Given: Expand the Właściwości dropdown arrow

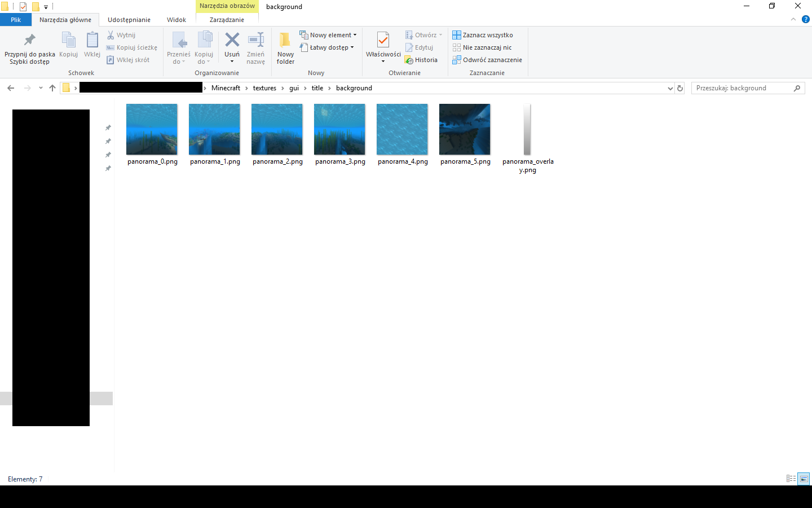Looking at the screenshot, I should click(383, 61).
